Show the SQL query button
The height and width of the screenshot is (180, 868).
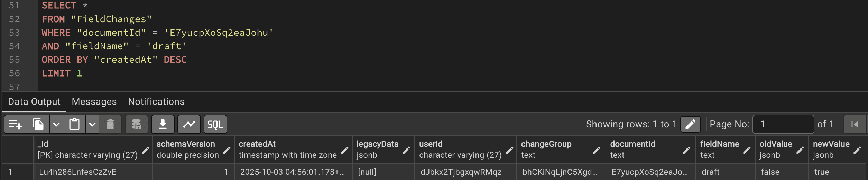[x=215, y=124]
